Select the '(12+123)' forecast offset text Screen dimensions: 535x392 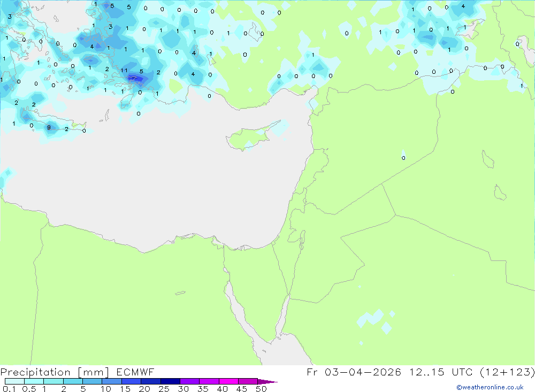pyautogui.click(x=507, y=372)
